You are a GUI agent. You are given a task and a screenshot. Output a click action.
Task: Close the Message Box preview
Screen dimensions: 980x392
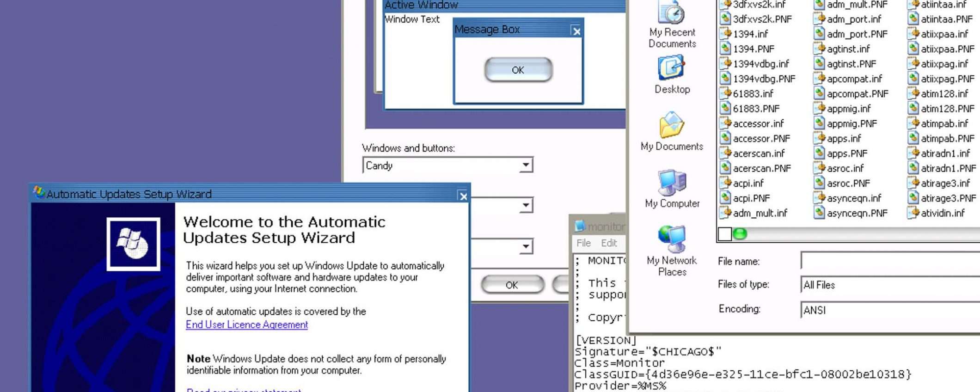coord(576,31)
